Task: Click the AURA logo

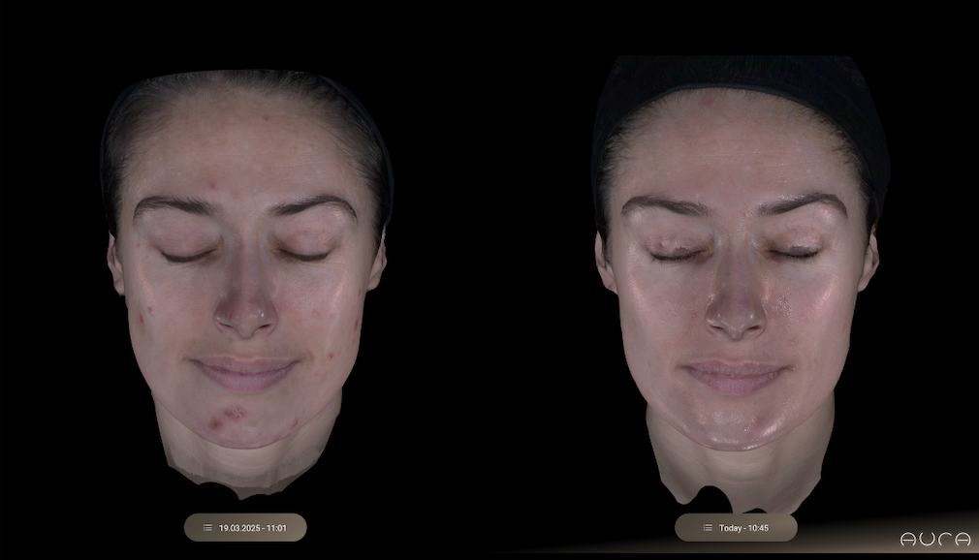Action: pyautogui.click(x=934, y=539)
